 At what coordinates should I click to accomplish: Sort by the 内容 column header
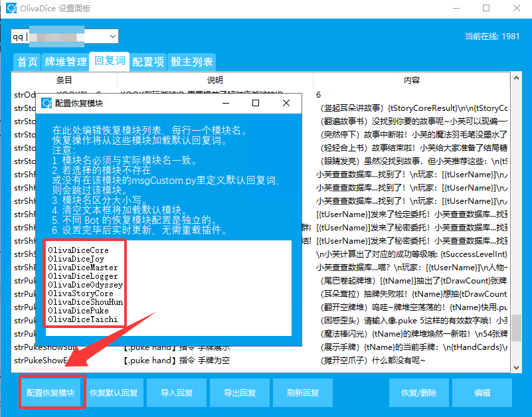pyautogui.click(x=411, y=80)
